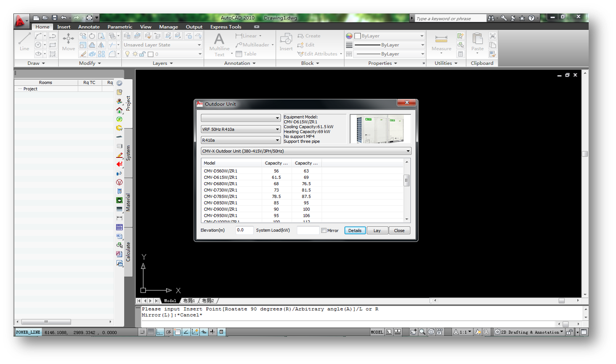Viewport: 616px width, 364px height.
Task: Select the Express Tools tab
Action: click(x=226, y=27)
